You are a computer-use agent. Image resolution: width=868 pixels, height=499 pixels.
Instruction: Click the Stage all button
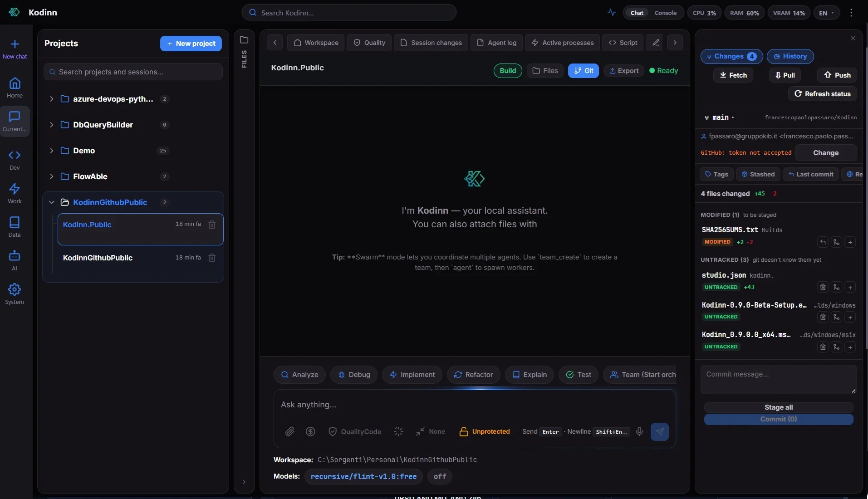pyautogui.click(x=779, y=407)
